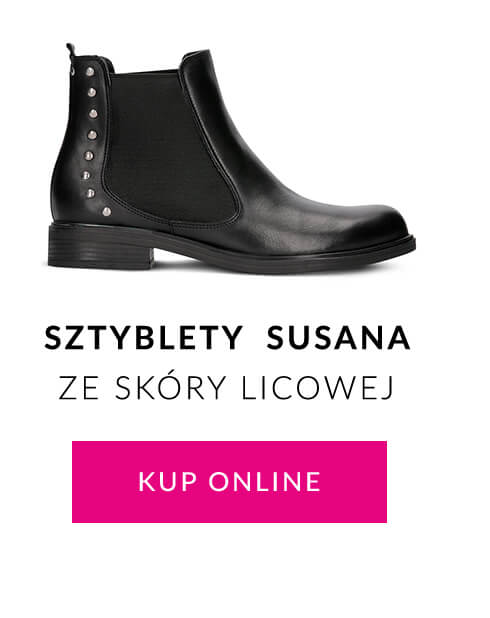Screen dimensions: 490x618
Task: Click the middle stud in the stud row
Action: 91,135
